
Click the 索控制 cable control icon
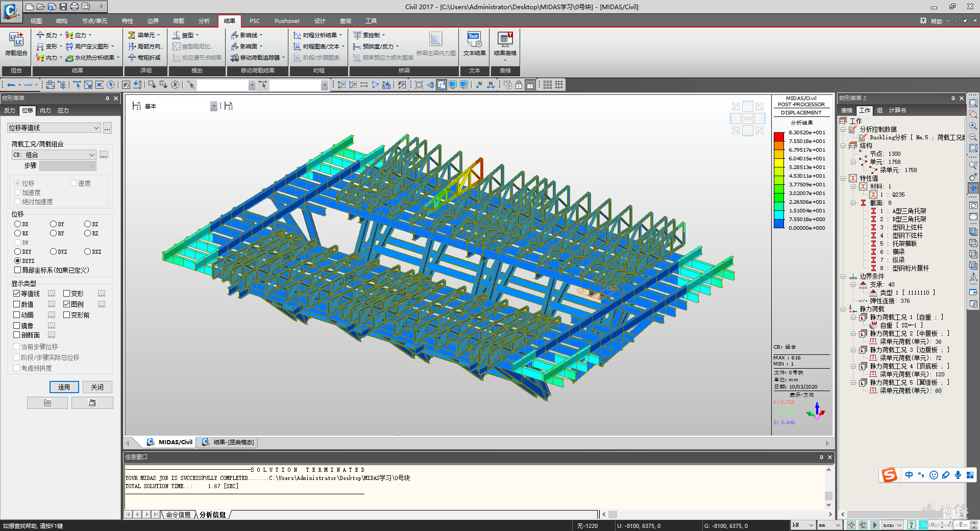[357, 35]
